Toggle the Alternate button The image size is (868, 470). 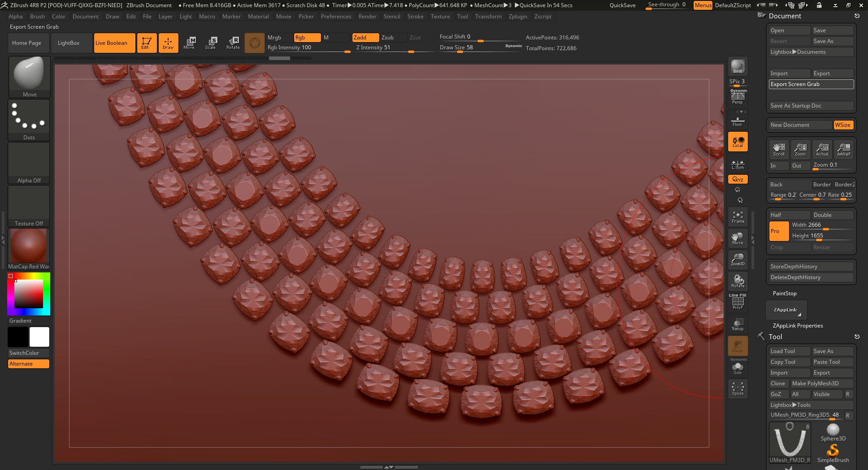click(x=29, y=364)
